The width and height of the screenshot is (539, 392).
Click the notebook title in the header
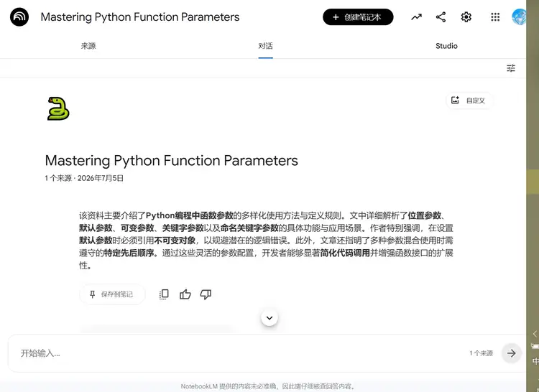pyautogui.click(x=140, y=17)
